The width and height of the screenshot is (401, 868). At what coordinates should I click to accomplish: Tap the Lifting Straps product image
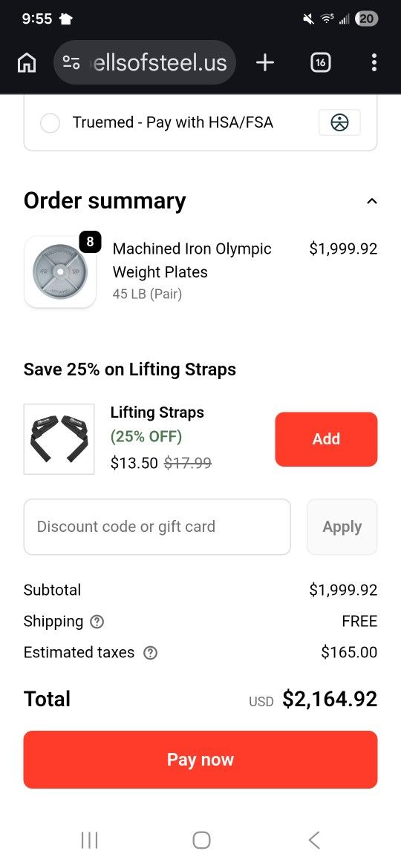pyautogui.click(x=59, y=439)
